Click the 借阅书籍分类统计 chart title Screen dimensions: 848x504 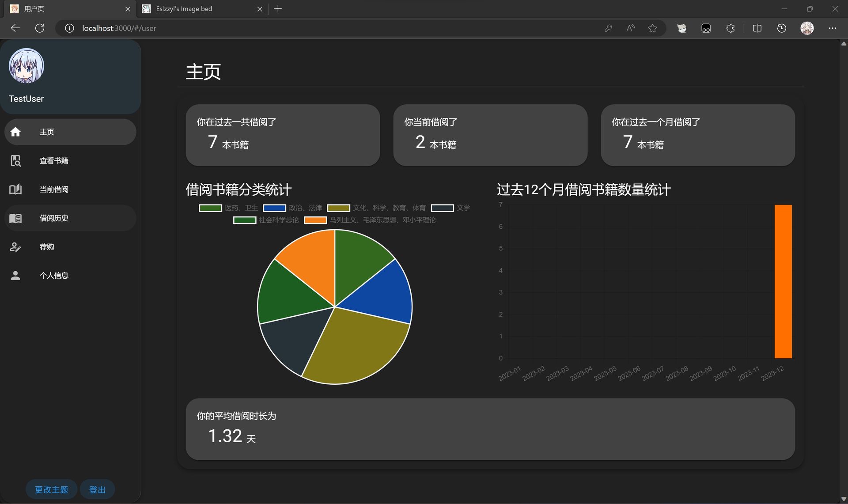[238, 189]
